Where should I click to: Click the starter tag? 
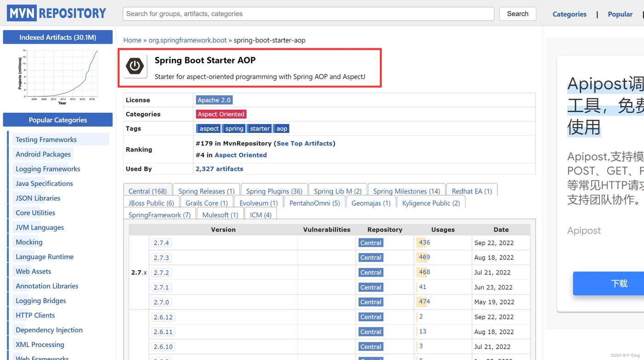(x=260, y=128)
